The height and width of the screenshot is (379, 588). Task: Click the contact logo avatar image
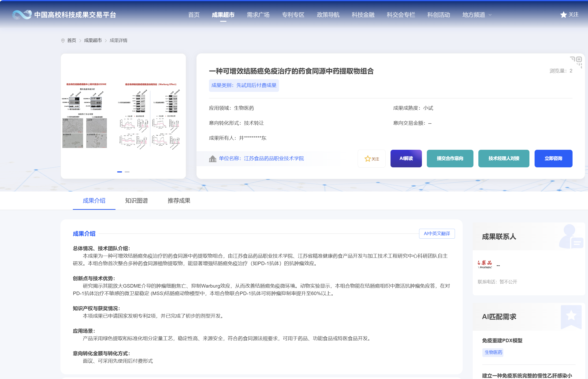484,265
